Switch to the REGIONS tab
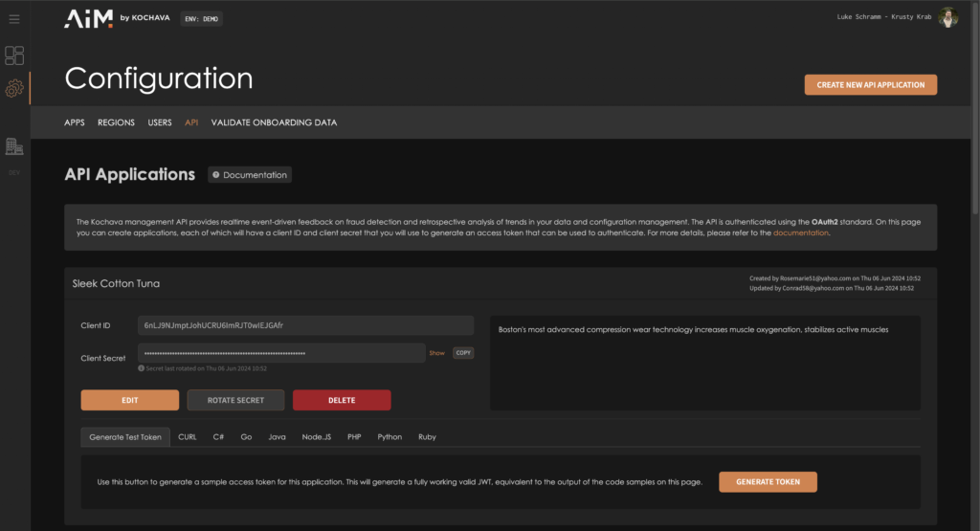 116,122
